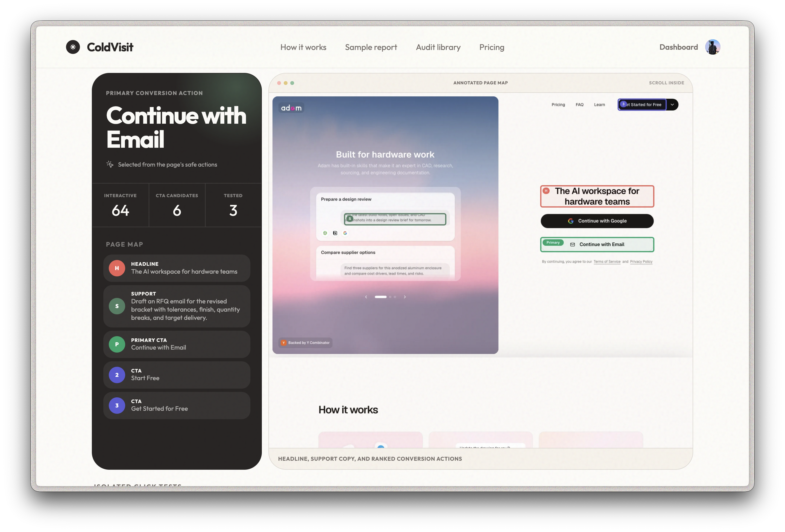Open the user avatar profile picture
785x532 pixels.
point(712,47)
